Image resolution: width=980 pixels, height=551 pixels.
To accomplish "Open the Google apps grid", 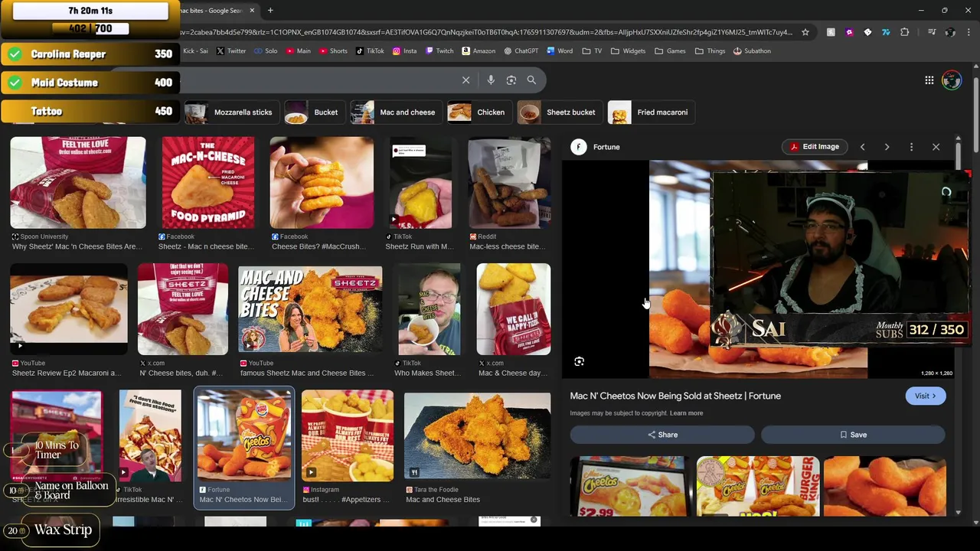I will 929,80.
